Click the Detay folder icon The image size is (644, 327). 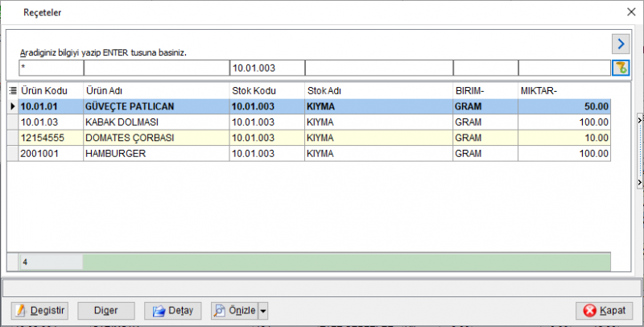159,311
